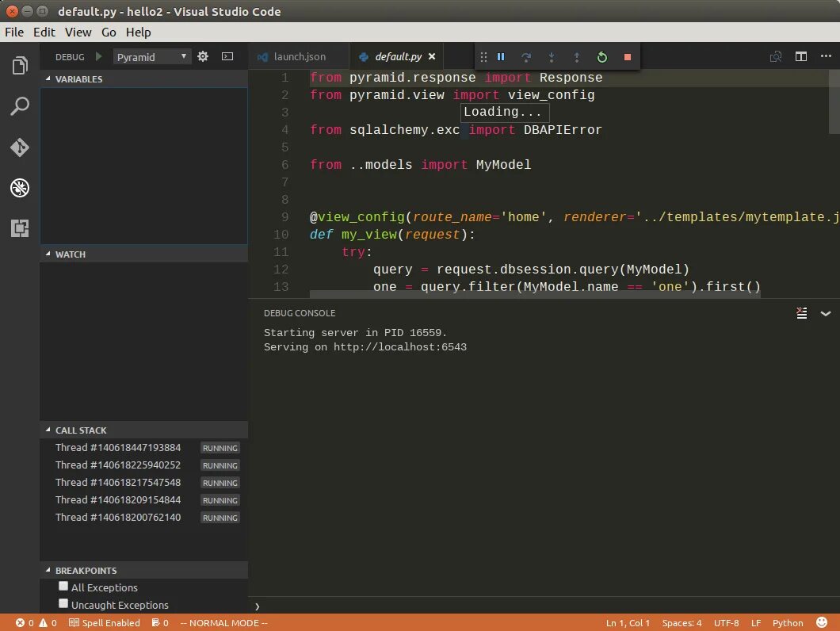
Task: Open the Pyramid configuration dropdown
Action: pos(152,57)
